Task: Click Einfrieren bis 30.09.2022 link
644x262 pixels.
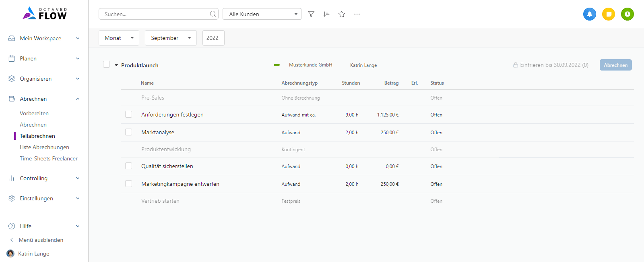Action: click(x=551, y=65)
